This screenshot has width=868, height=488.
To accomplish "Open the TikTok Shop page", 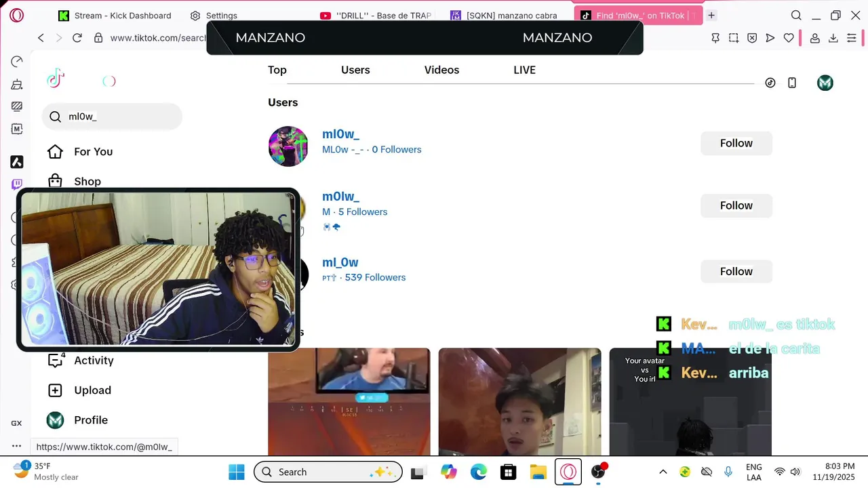I will (x=75, y=181).
